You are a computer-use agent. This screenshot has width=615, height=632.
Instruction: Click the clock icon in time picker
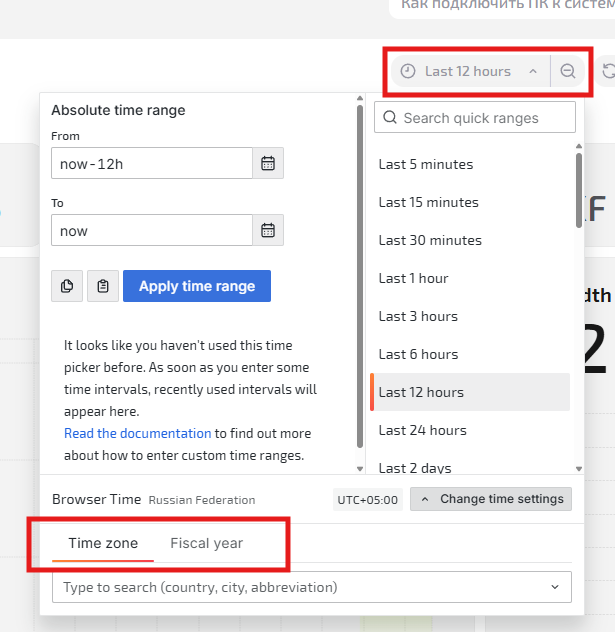click(408, 71)
